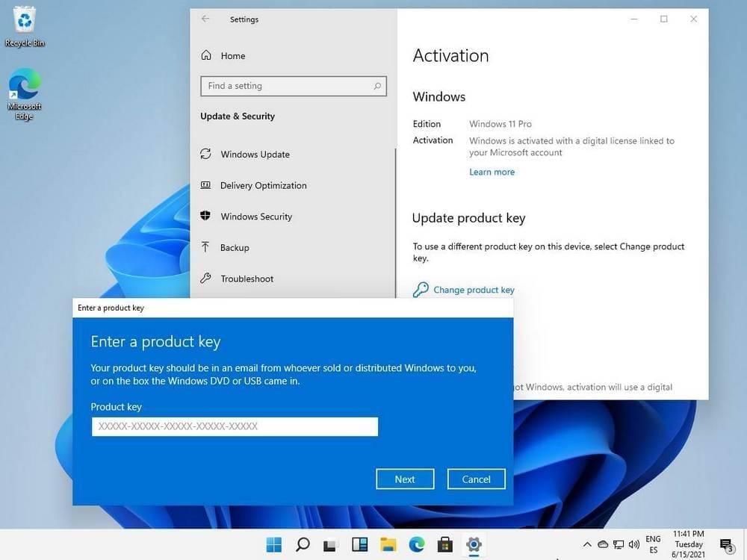Open Microsoft Edge desktop shortcut
Image resolution: width=747 pixels, height=560 pixels.
click(x=24, y=94)
